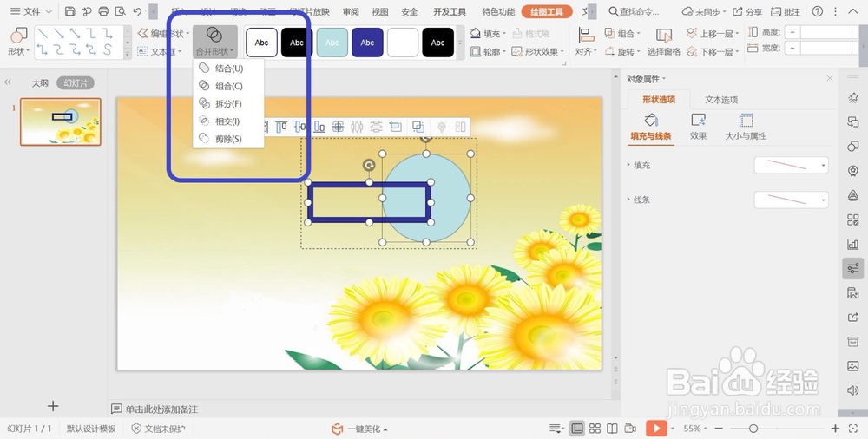868x439 pixels.
Task: Switch to reading view icon in status bar
Action: (x=612, y=429)
